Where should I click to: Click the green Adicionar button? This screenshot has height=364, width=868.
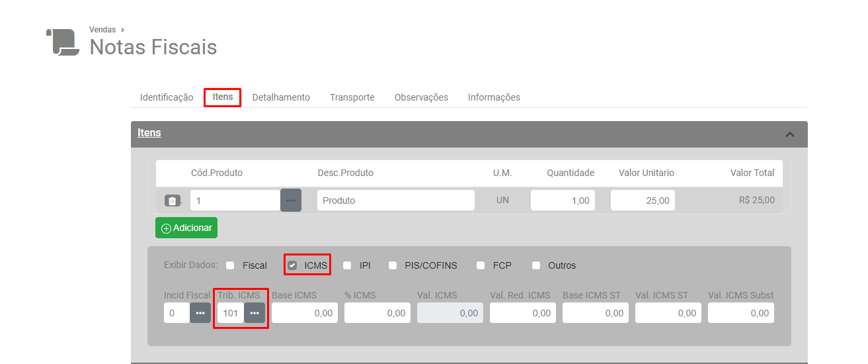click(x=186, y=228)
